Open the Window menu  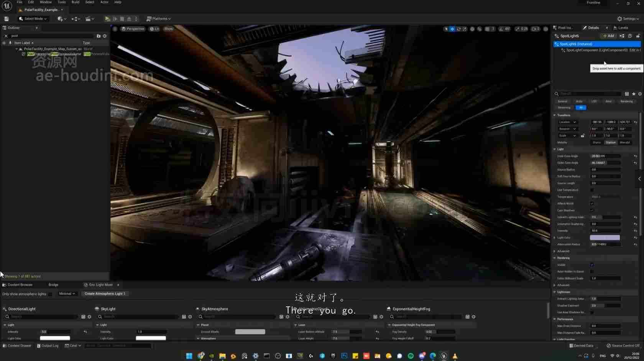(x=46, y=2)
